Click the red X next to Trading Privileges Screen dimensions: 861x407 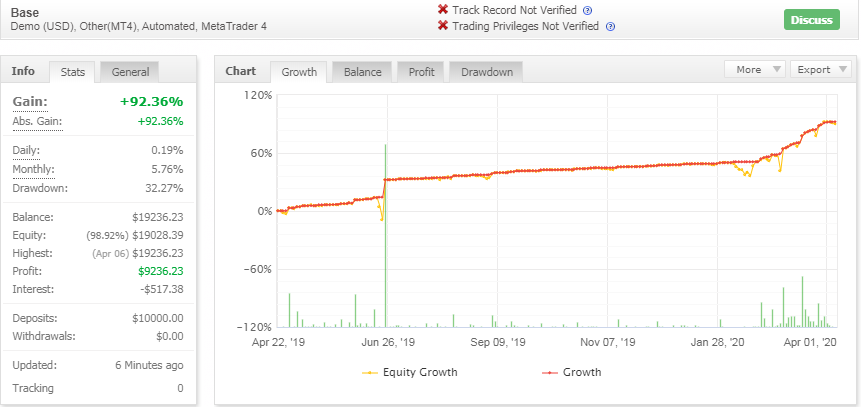click(443, 26)
